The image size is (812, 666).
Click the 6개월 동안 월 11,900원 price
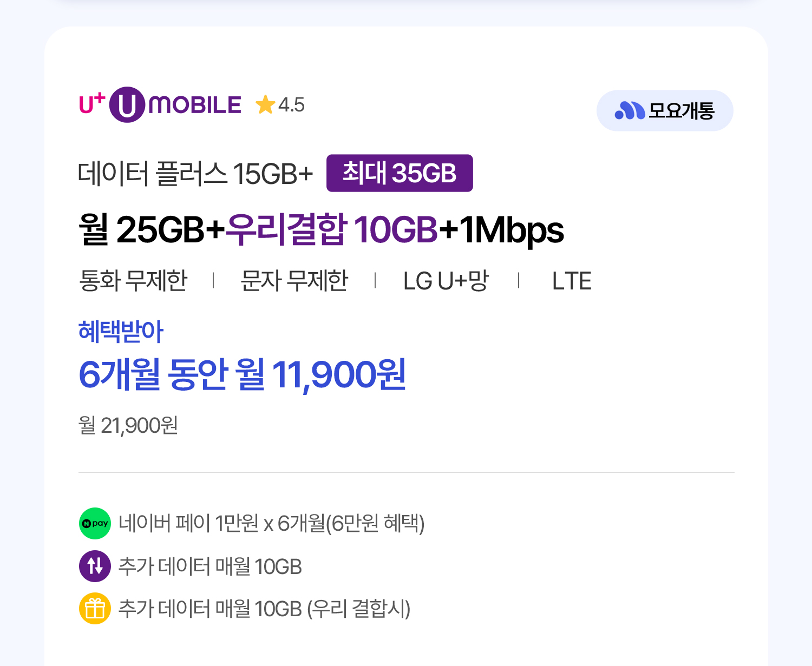tap(242, 374)
